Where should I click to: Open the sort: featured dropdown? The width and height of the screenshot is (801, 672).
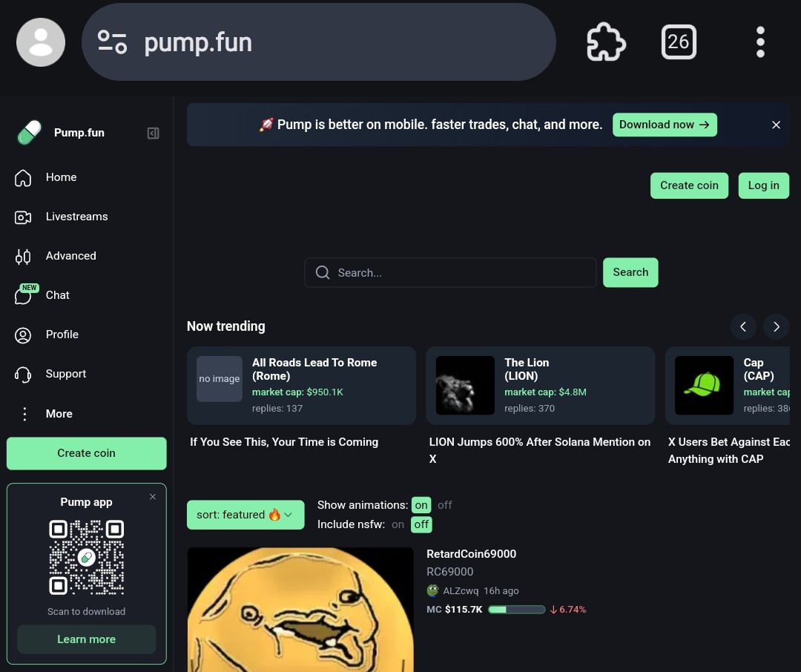point(245,515)
